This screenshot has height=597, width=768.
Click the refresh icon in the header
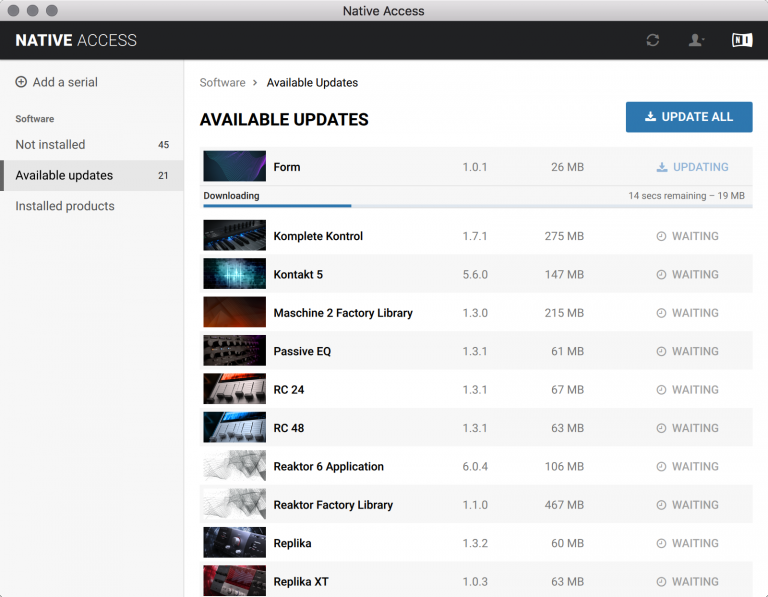(653, 40)
